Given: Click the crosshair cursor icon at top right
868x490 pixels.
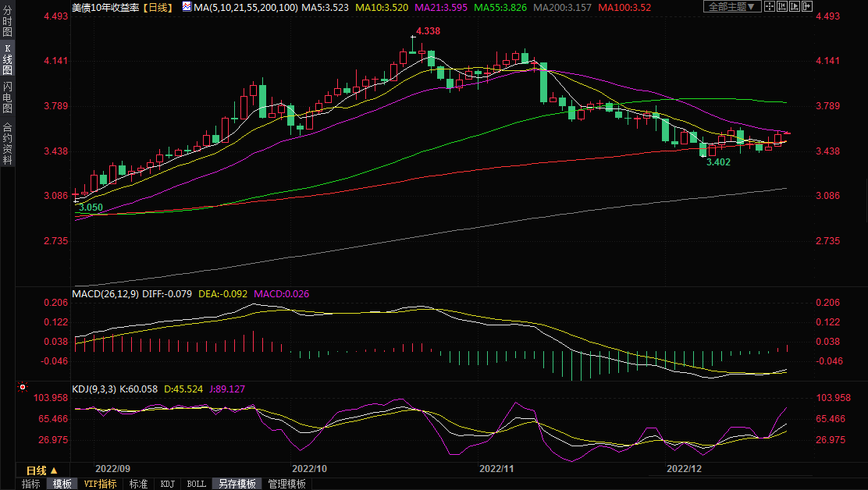Looking at the screenshot, I should point(770,7).
